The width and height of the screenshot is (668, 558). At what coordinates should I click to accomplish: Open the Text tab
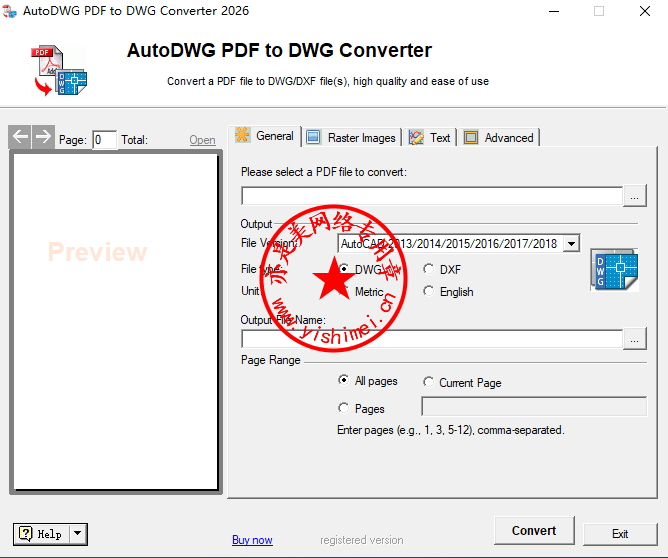429,138
